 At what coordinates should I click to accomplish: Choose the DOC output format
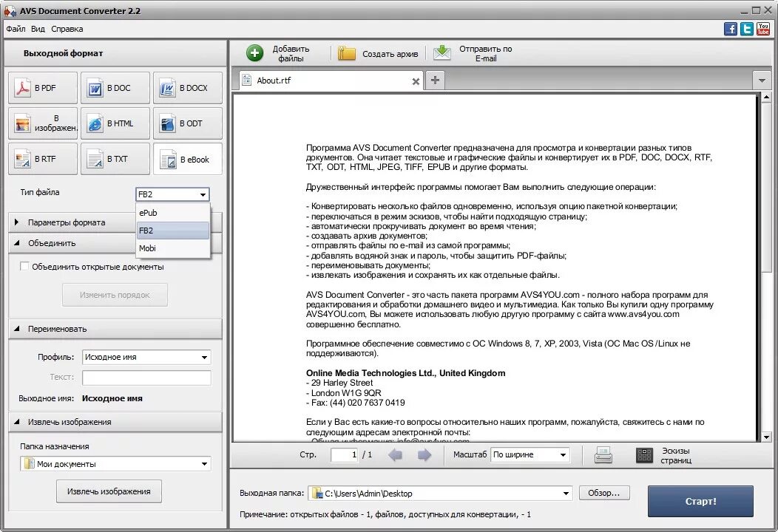click(115, 88)
